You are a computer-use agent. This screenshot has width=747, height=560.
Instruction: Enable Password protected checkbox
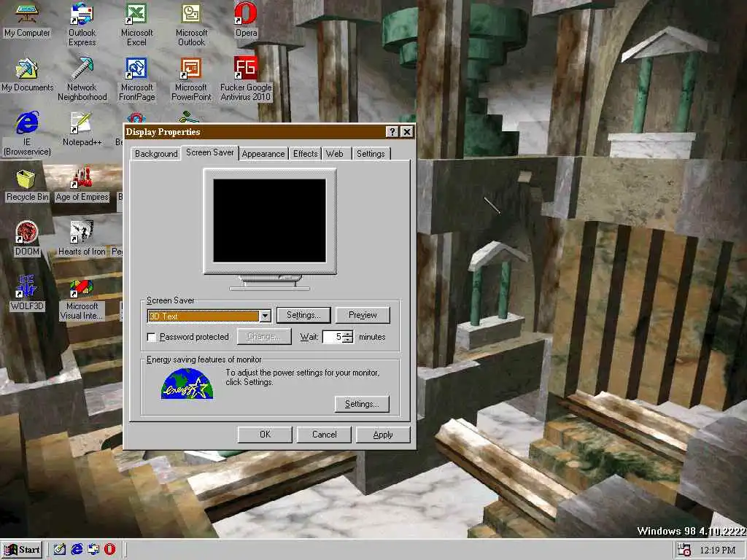click(152, 337)
